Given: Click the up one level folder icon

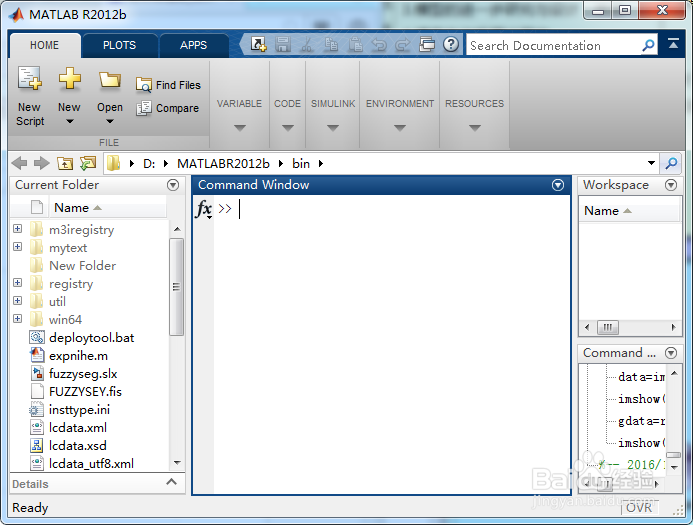Looking at the screenshot, I should tap(65, 164).
